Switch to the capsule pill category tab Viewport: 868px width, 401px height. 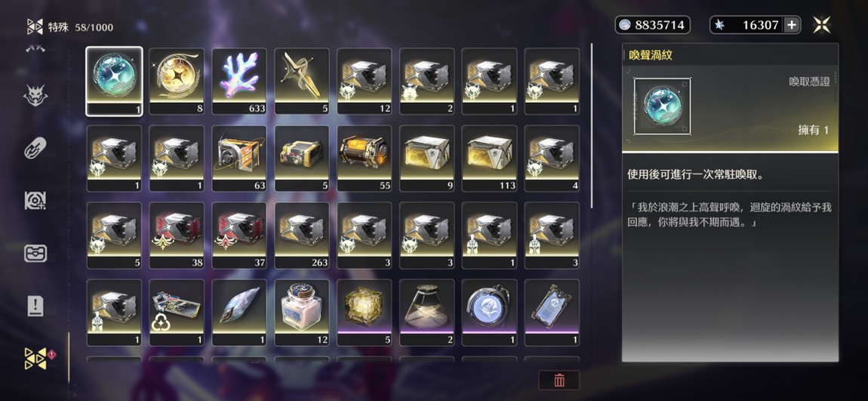pos(35,148)
